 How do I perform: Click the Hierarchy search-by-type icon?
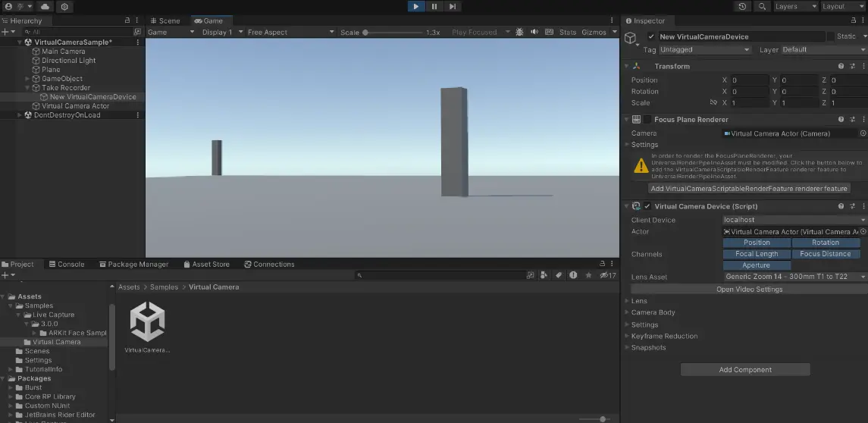point(137,32)
